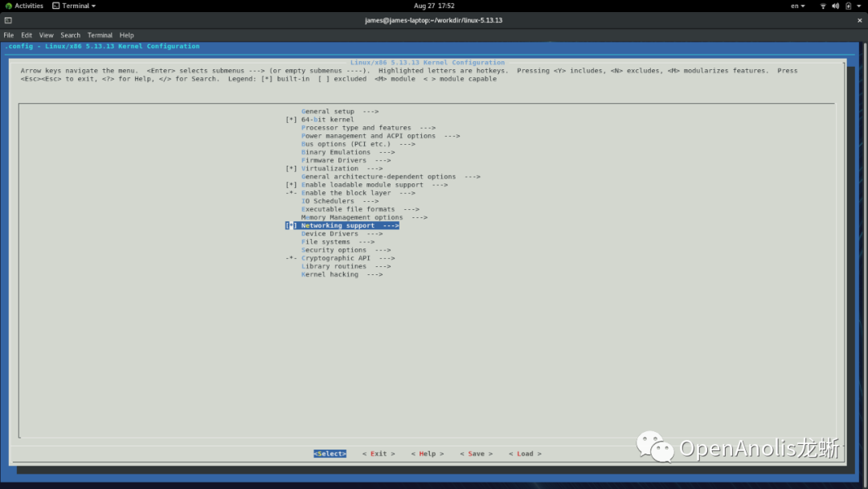Open the Help menu
868x489 pixels.
127,35
